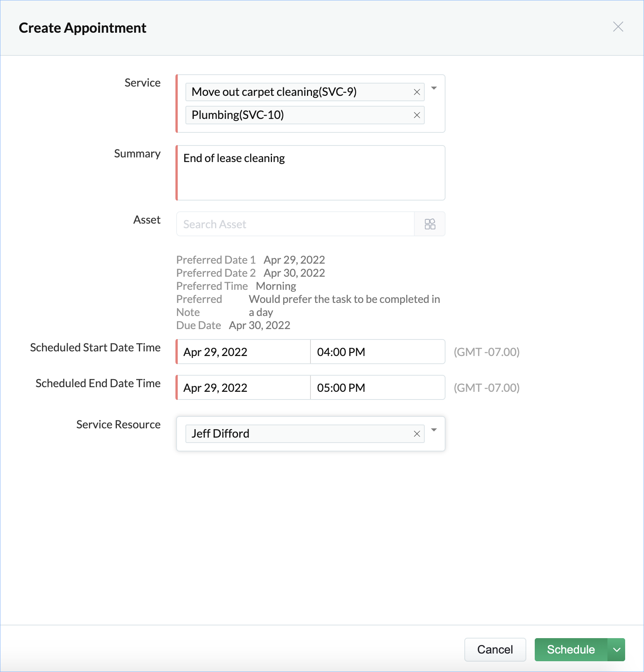
Task: Open the Schedule button options arrow
Action: (x=617, y=650)
